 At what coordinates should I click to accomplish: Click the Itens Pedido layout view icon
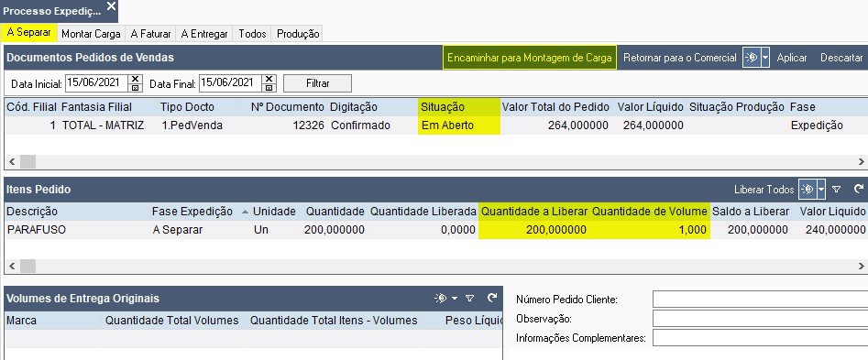(808, 190)
